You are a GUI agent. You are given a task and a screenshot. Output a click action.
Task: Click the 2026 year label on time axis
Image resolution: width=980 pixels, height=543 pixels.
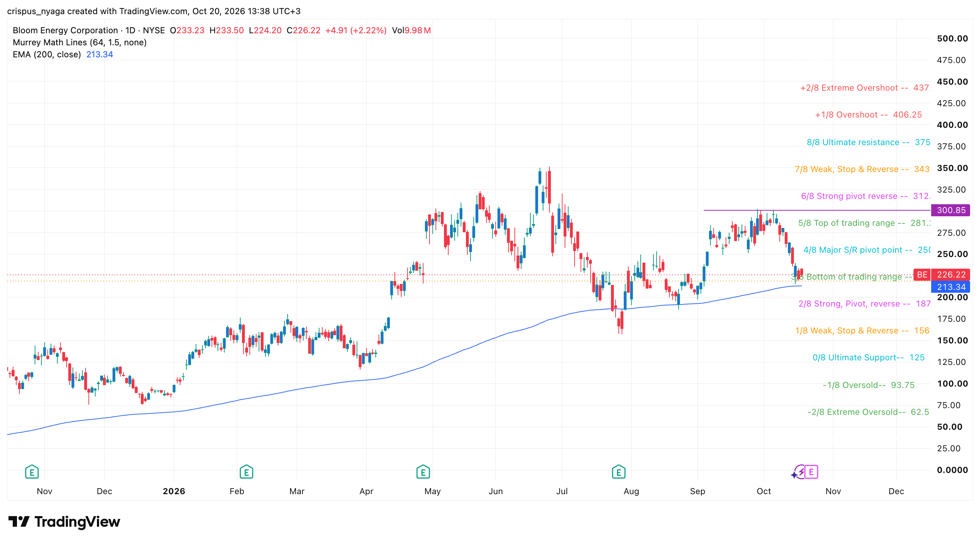[x=174, y=491]
